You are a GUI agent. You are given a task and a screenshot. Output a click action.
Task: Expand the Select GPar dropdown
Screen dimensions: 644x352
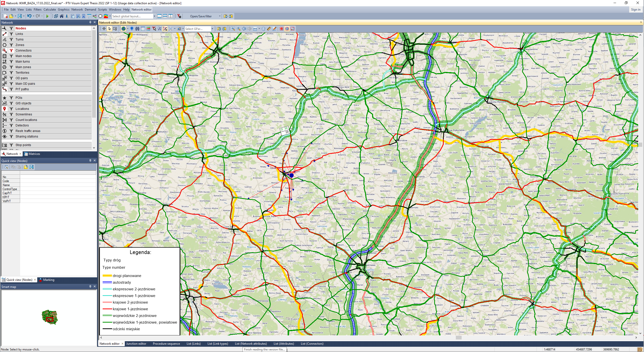tap(212, 29)
